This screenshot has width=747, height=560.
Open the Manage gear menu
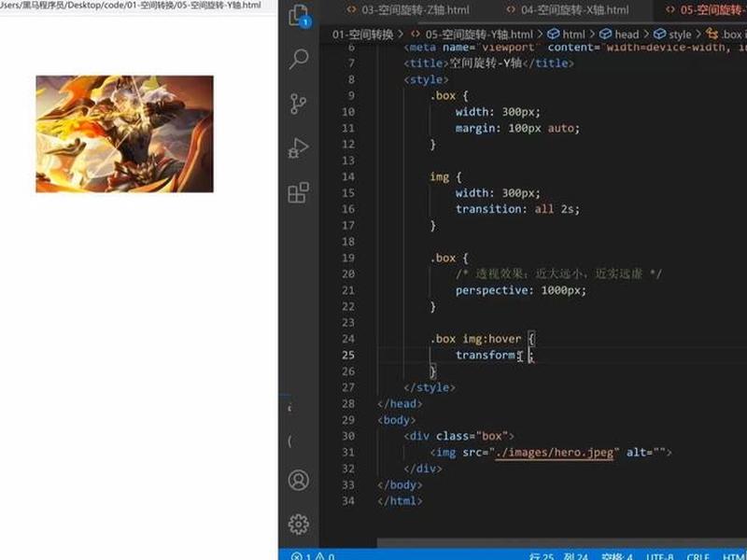[299, 525]
